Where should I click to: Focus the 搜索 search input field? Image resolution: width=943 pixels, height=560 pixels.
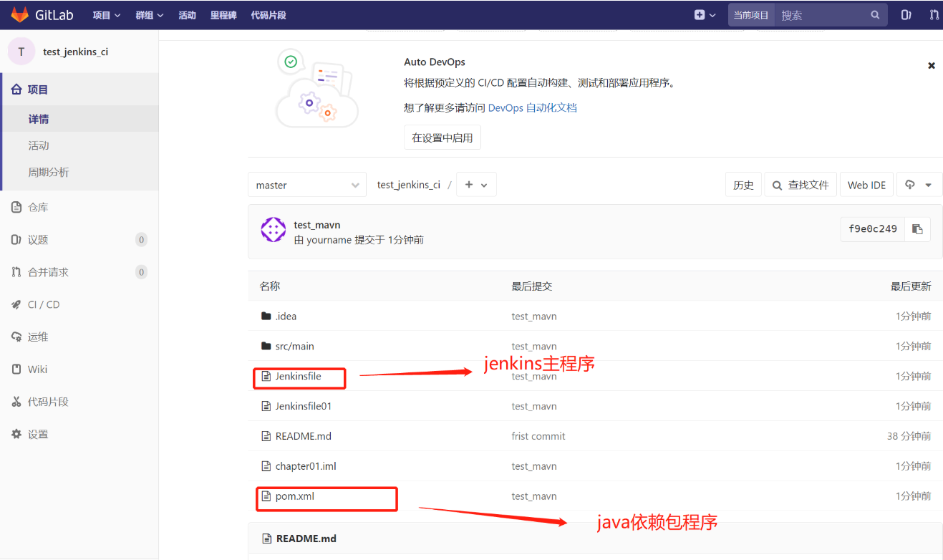pos(822,15)
